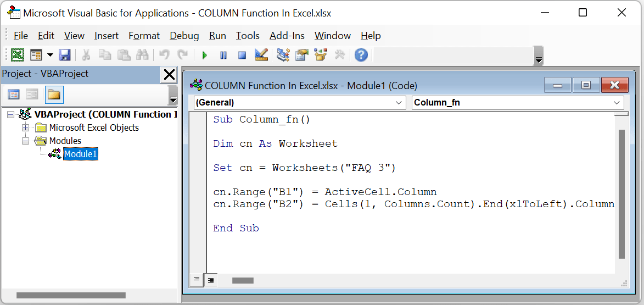
Task: Click the 'Sub Column_fn()' code line
Action: 262,120
